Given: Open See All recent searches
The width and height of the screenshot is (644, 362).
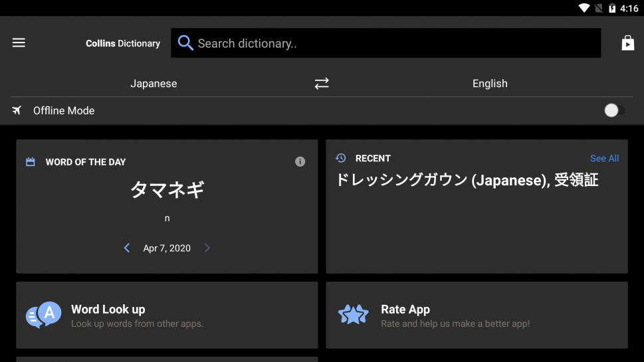Looking at the screenshot, I should click(604, 159).
